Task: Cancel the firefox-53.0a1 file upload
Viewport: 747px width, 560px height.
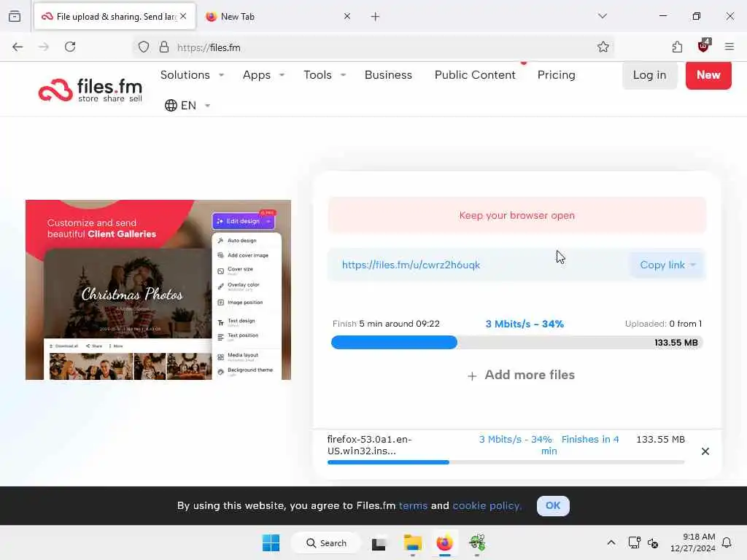Action: 705,451
